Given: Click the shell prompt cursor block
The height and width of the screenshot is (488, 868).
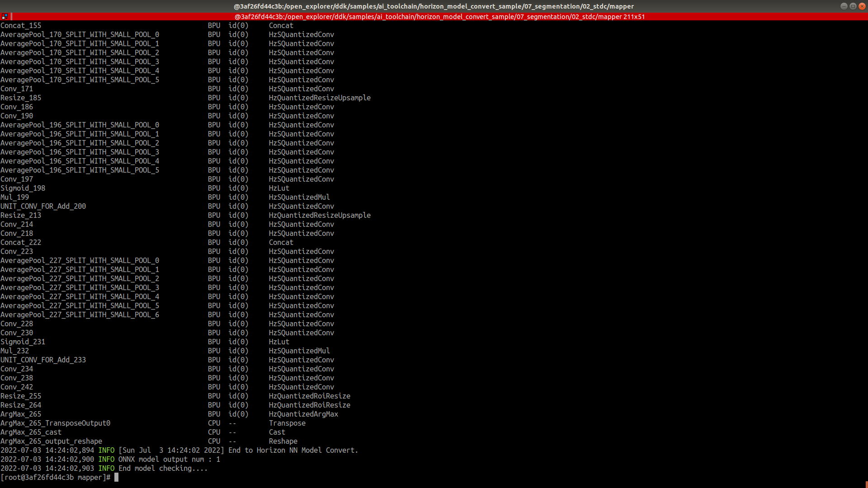Looking at the screenshot, I should click(x=116, y=477).
